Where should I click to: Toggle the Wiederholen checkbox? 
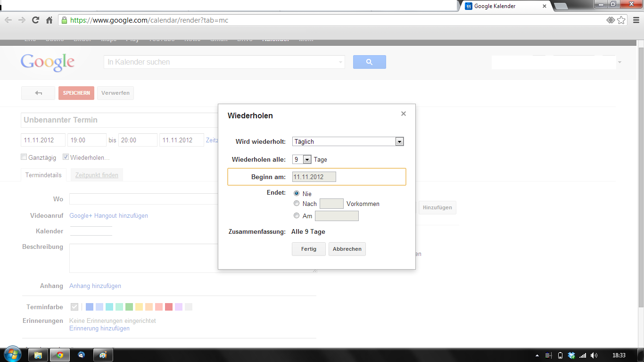tap(66, 157)
